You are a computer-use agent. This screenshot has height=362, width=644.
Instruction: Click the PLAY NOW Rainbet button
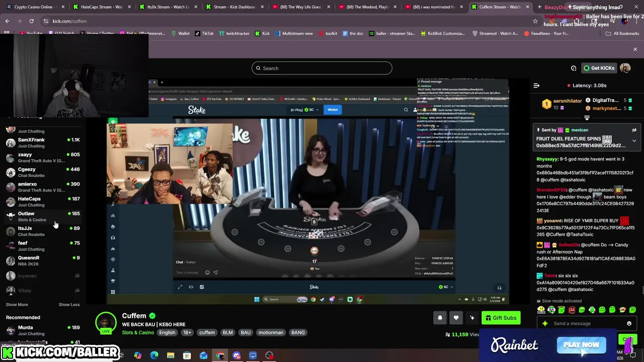pyautogui.click(x=581, y=345)
